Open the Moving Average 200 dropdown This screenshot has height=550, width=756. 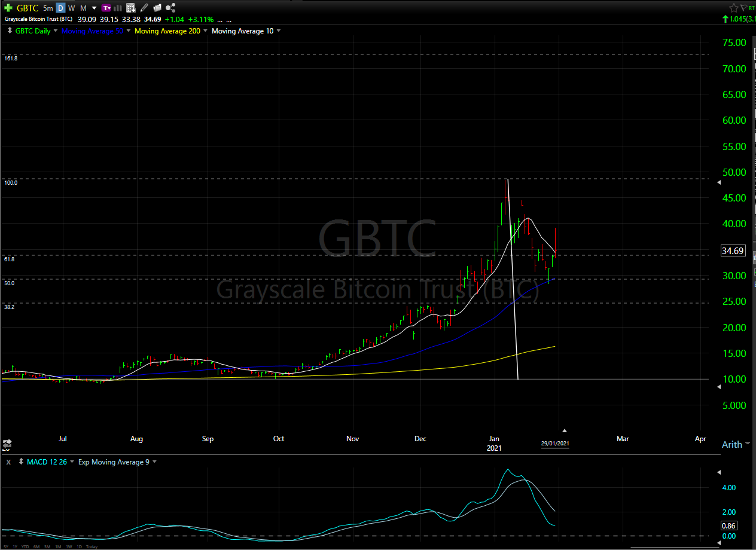coord(205,30)
